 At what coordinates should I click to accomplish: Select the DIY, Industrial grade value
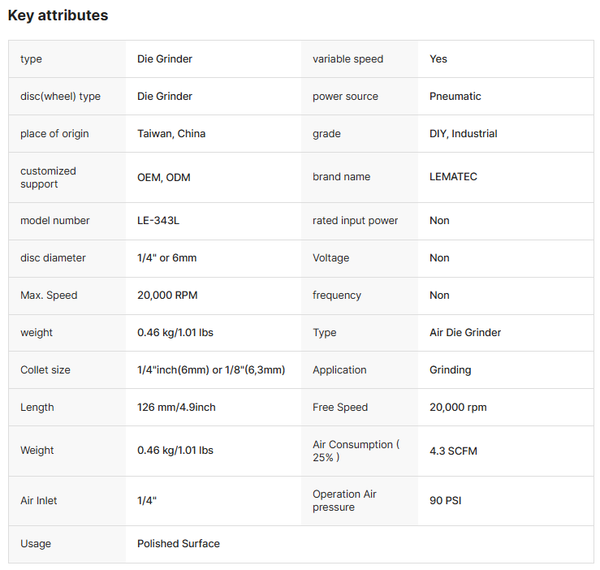[x=463, y=134]
